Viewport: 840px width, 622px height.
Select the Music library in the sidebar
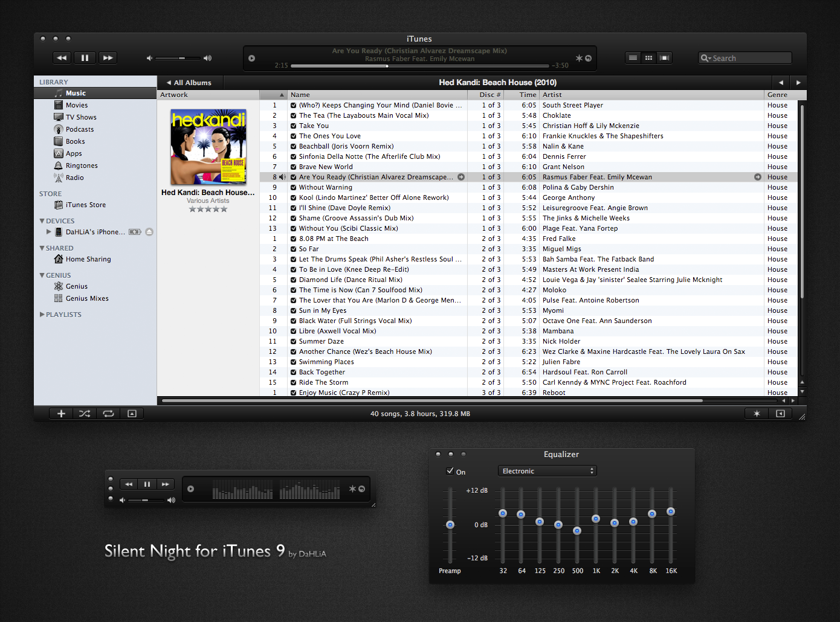tap(75, 92)
